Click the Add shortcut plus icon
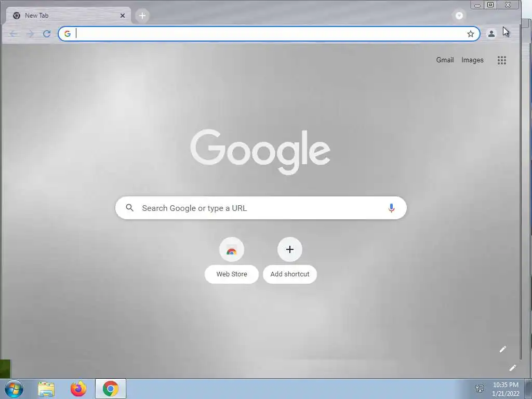This screenshot has width=532, height=399. click(290, 250)
